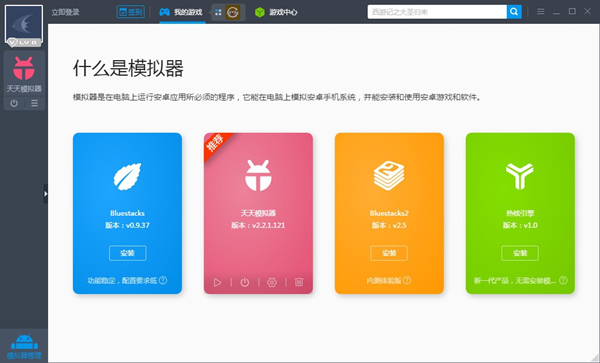Click the blue search magnifier button
Viewport: 600px width, 363px height.
[x=514, y=12]
